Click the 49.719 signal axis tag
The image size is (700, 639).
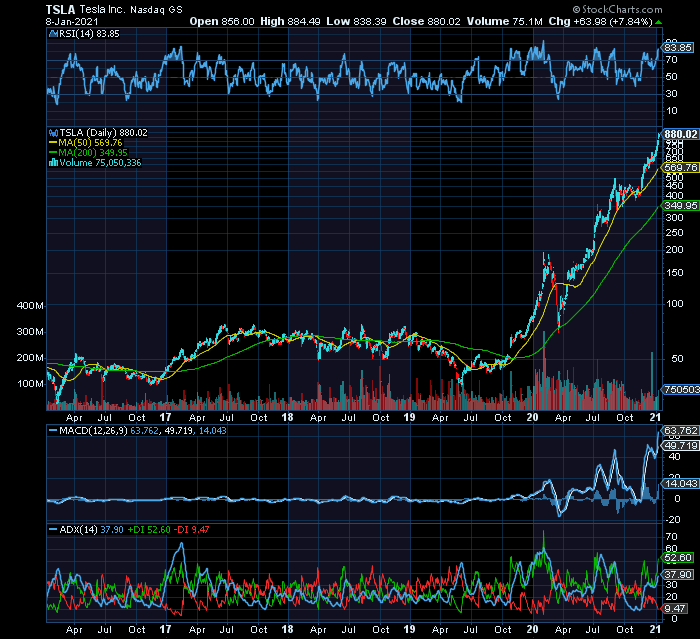(681, 446)
